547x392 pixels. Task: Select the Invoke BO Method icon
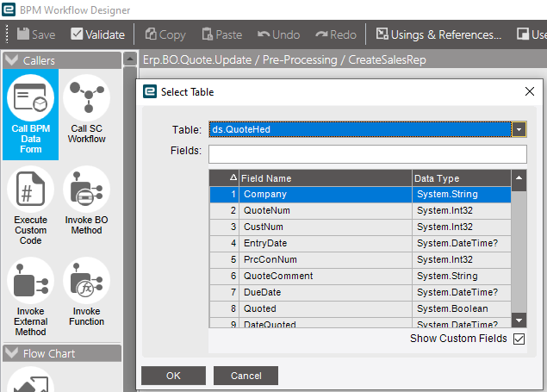[x=86, y=190]
